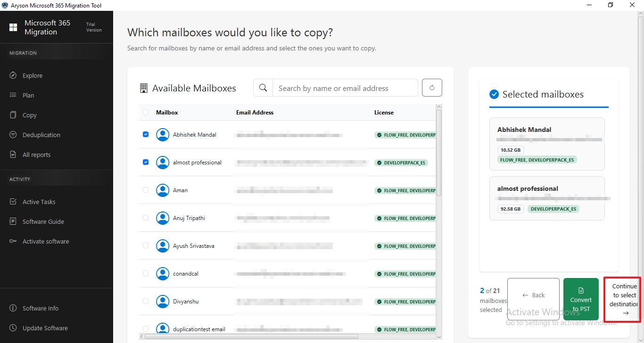
Task: Open Software Info
Action: [x=41, y=308]
